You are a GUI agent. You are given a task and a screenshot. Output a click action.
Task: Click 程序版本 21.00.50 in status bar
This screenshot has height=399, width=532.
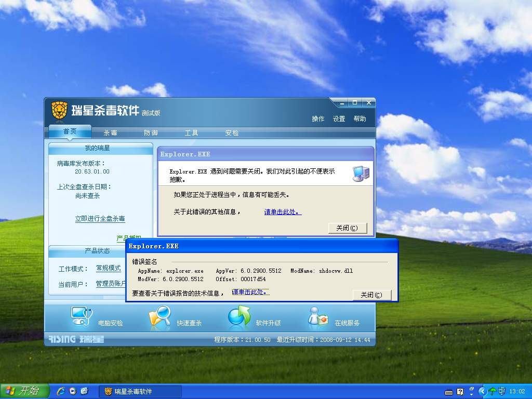(x=242, y=340)
